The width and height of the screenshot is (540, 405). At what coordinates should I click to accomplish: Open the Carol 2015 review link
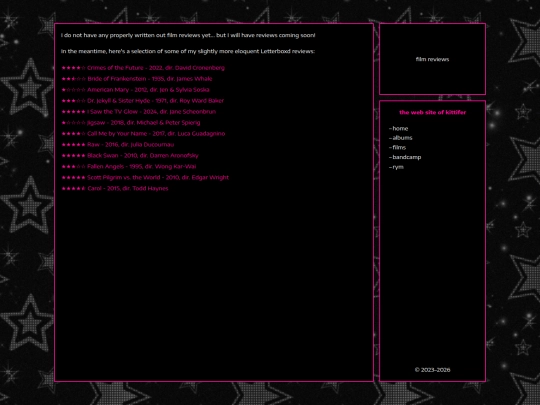point(115,189)
